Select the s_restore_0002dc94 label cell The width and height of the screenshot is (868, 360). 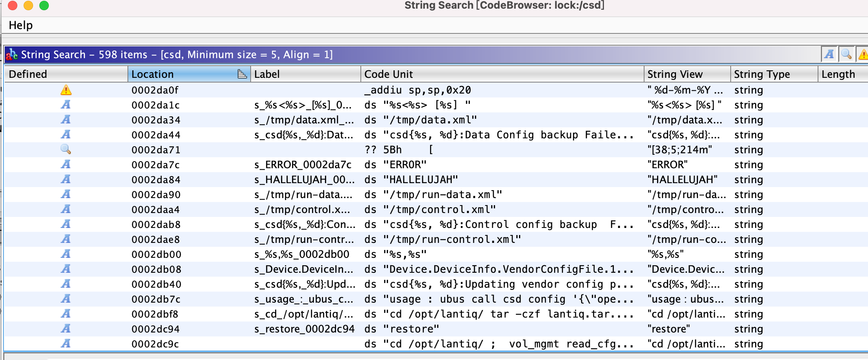pos(305,329)
